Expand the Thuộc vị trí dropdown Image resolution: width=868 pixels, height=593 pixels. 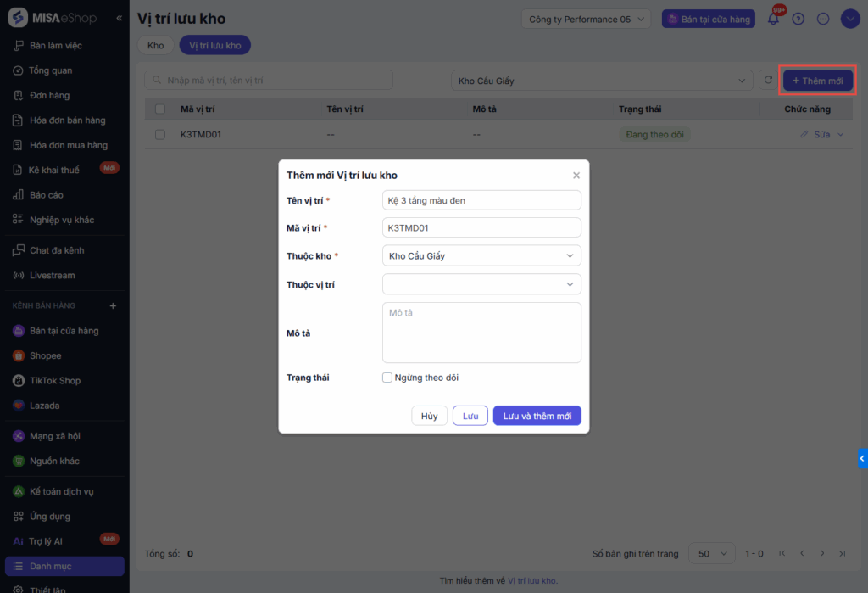click(481, 284)
